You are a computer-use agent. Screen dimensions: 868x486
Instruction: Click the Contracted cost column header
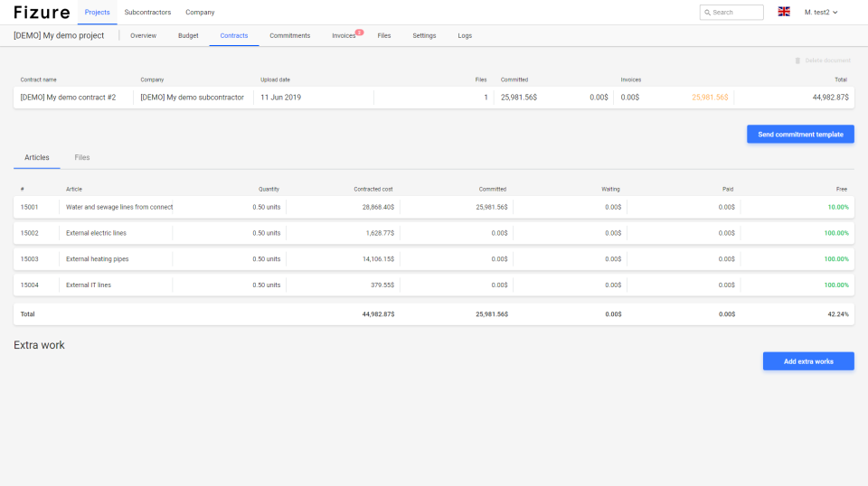pyautogui.click(x=373, y=189)
